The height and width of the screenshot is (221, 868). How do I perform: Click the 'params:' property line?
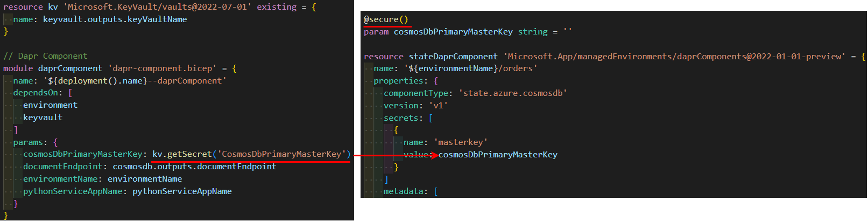(x=36, y=142)
